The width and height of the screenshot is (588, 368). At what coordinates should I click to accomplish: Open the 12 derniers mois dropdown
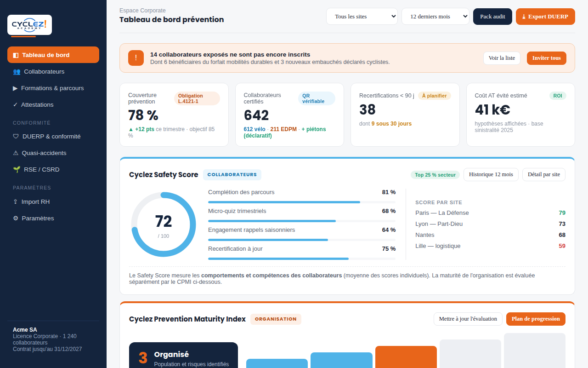[435, 17]
